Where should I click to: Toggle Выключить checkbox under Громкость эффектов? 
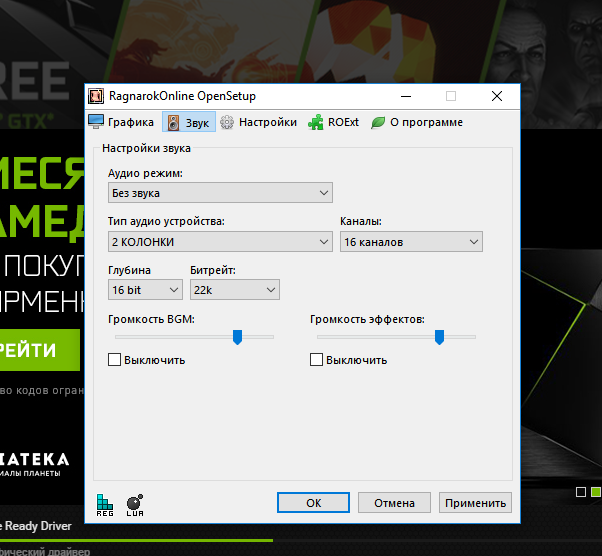click(x=316, y=360)
